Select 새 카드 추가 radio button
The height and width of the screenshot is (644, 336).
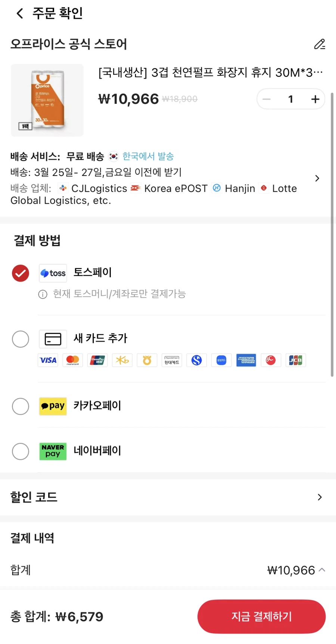coord(21,339)
